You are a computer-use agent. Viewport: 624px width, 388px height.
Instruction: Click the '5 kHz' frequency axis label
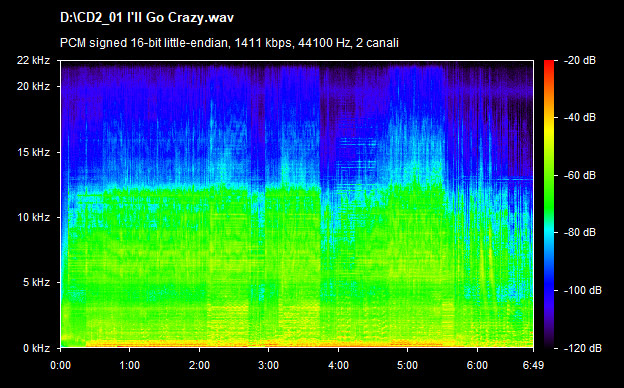(36, 283)
